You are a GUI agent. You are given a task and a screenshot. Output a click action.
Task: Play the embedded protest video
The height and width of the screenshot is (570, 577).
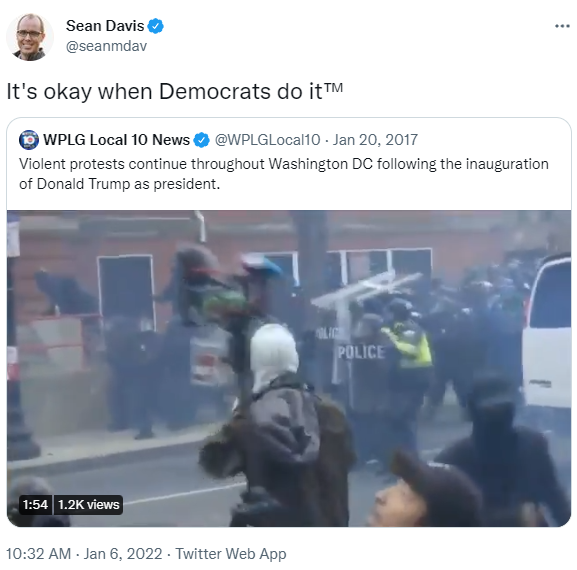[x=289, y=368]
